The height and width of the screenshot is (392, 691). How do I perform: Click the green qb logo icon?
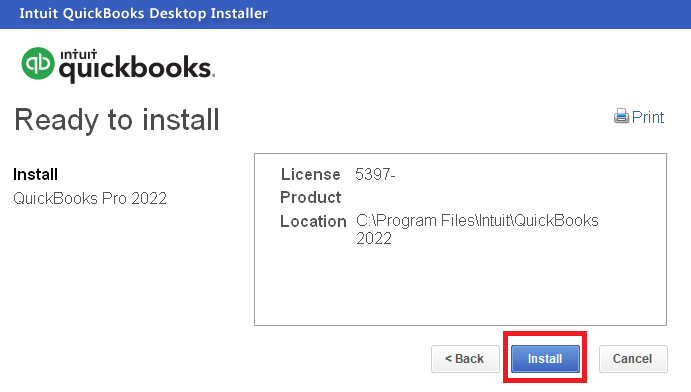pyautogui.click(x=38, y=63)
